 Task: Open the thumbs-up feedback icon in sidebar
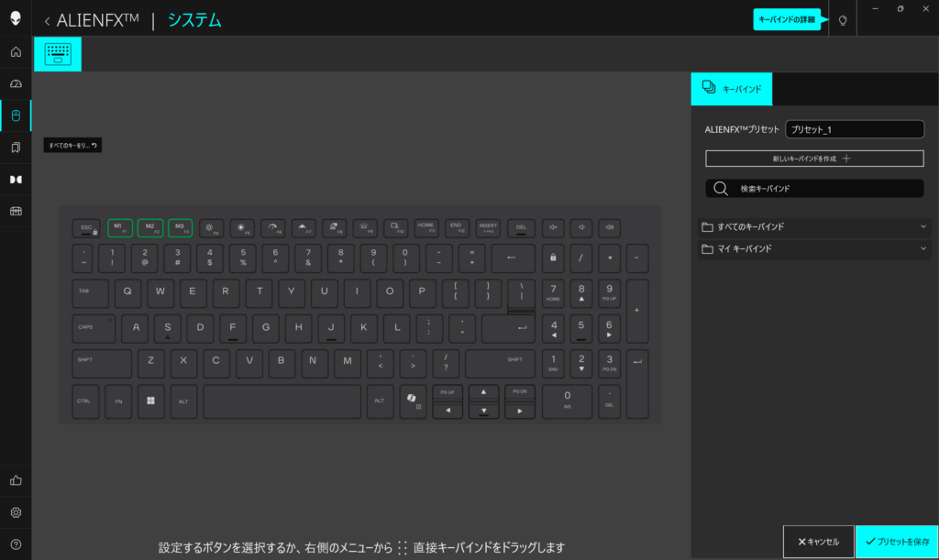16,480
